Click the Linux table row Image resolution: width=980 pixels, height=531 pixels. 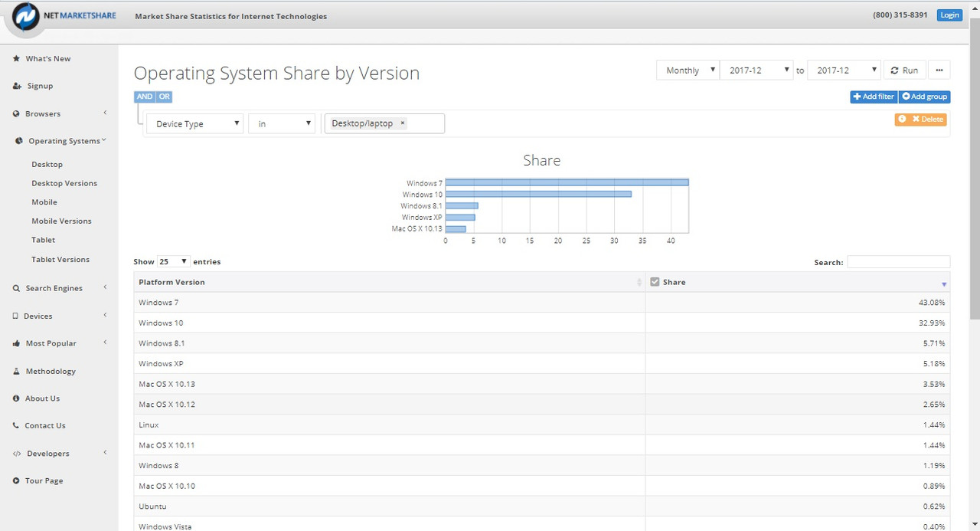click(542, 424)
